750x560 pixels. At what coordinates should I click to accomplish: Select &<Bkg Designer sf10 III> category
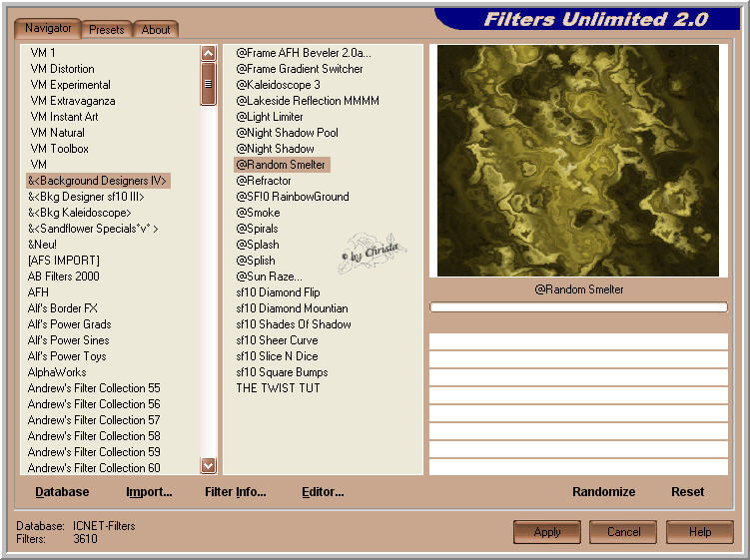pyautogui.click(x=86, y=197)
